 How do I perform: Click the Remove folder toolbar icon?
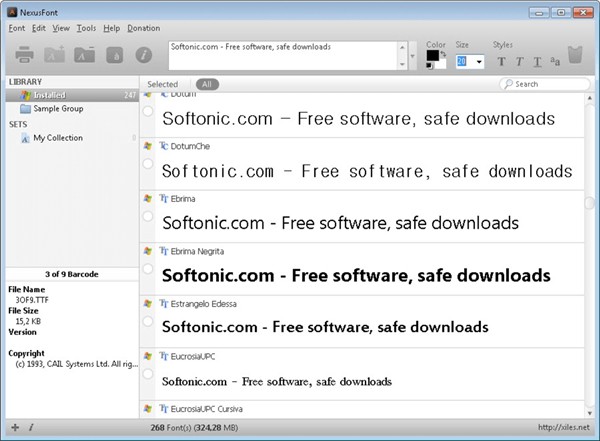pyautogui.click(x=85, y=55)
